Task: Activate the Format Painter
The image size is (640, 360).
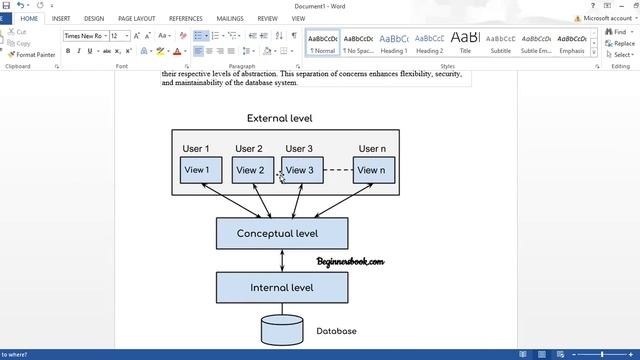Action: (31, 55)
